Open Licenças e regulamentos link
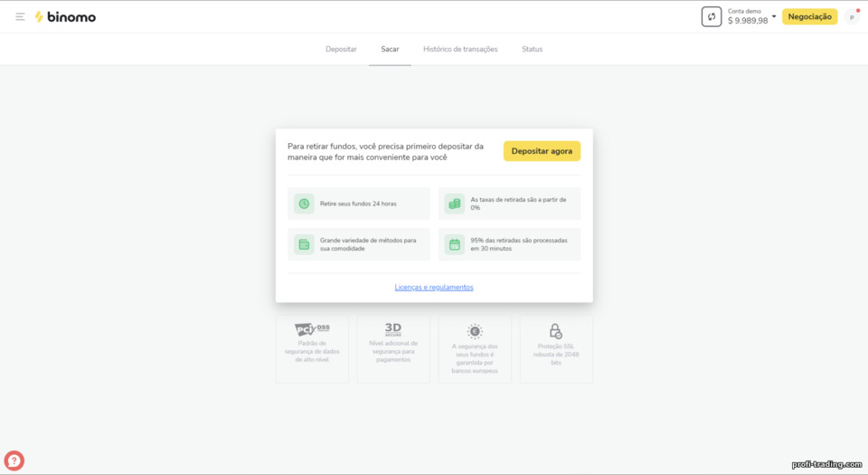The height and width of the screenshot is (475, 868). point(434,288)
